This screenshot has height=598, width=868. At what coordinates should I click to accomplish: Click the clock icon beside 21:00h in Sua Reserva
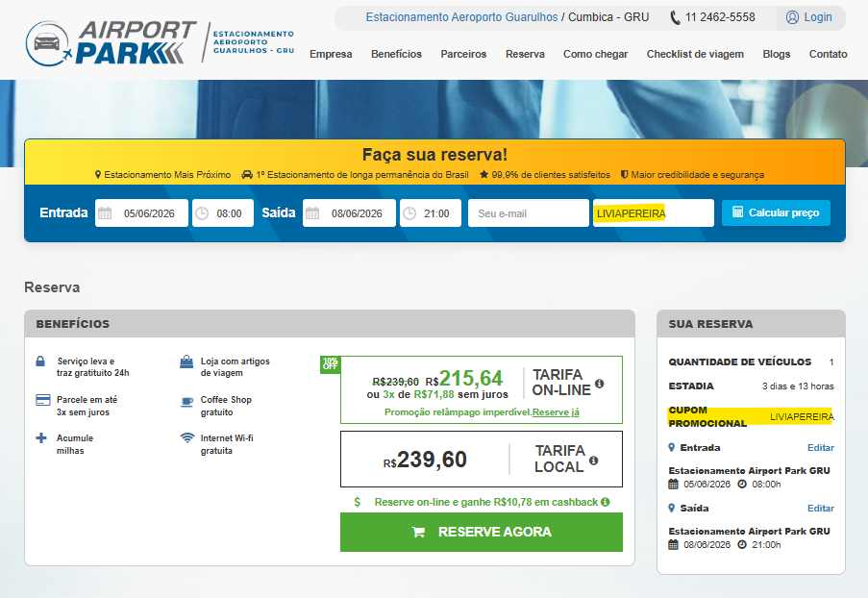pyautogui.click(x=742, y=544)
